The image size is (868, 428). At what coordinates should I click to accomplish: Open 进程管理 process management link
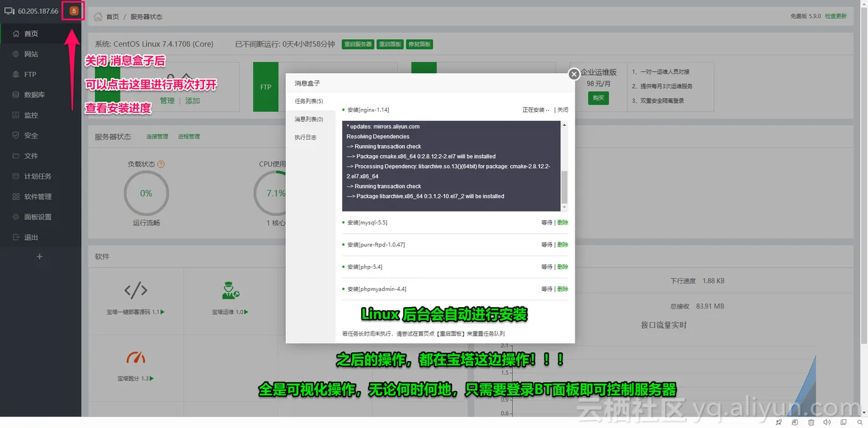(188, 136)
